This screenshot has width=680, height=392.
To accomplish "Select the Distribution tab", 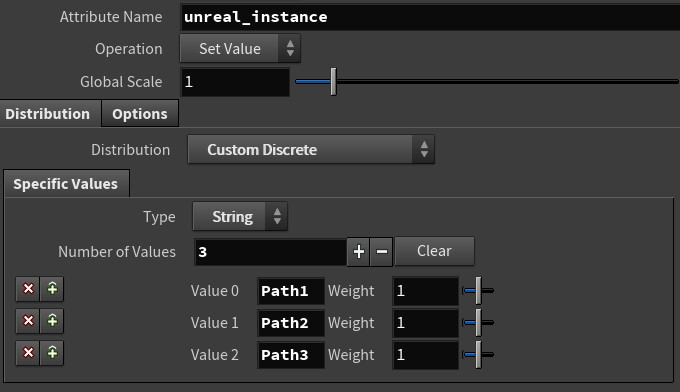I will pyautogui.click(x=48, y=114).
